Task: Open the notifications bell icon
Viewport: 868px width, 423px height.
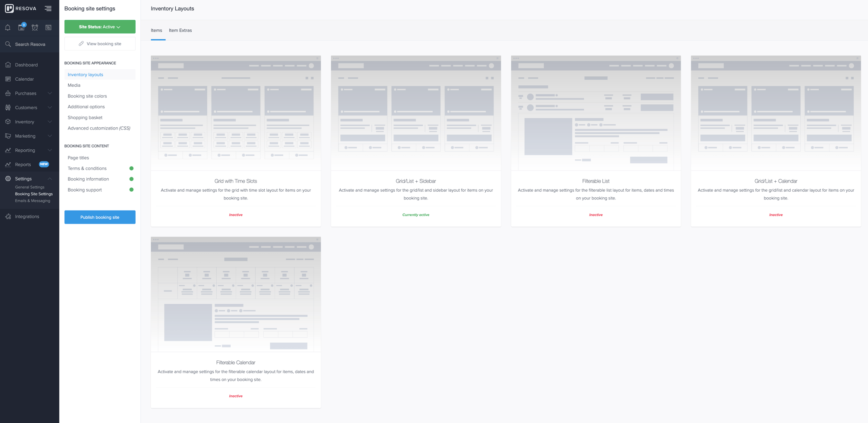Action: (7, 27)
